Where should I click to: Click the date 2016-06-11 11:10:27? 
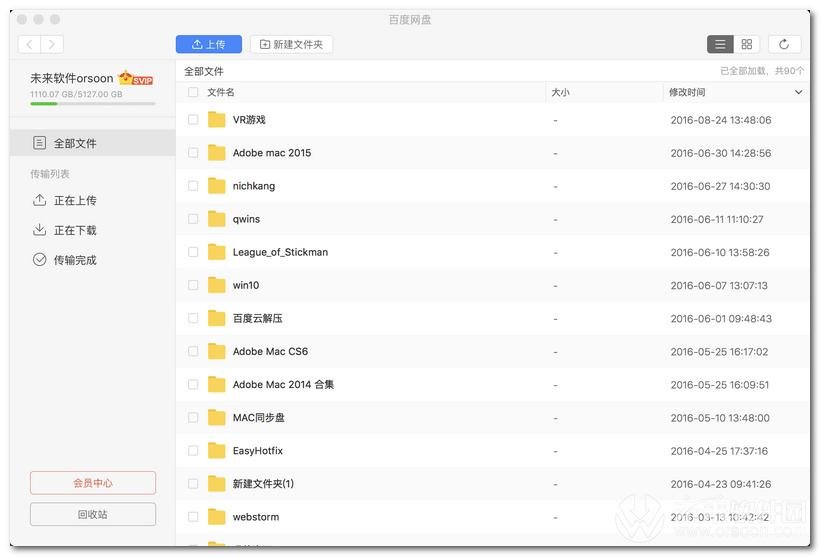point(717,219)
